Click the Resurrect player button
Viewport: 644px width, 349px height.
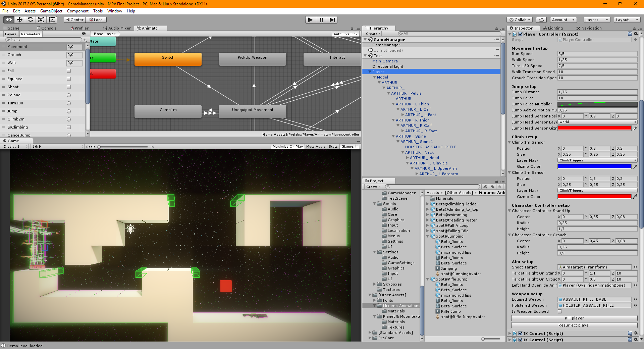tap(574, 325)
